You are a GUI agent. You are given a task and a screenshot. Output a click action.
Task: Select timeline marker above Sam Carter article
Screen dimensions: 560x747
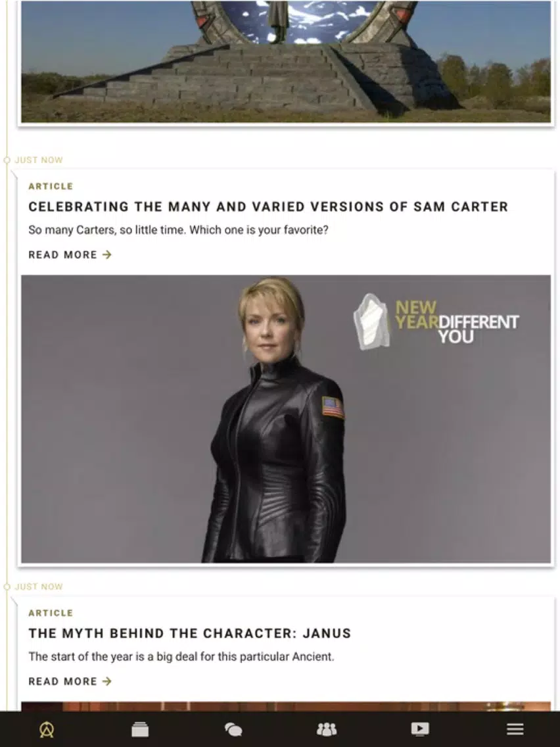[7, 160]
